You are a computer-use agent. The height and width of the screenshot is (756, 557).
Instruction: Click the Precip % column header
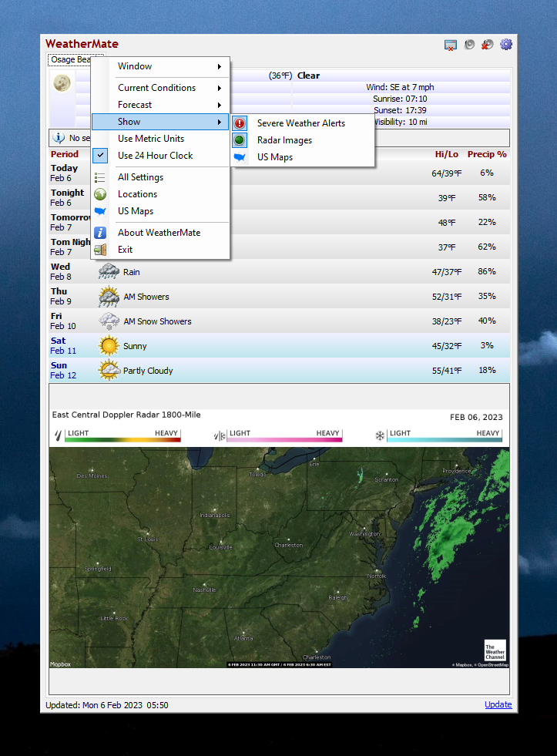click(487, 154)
